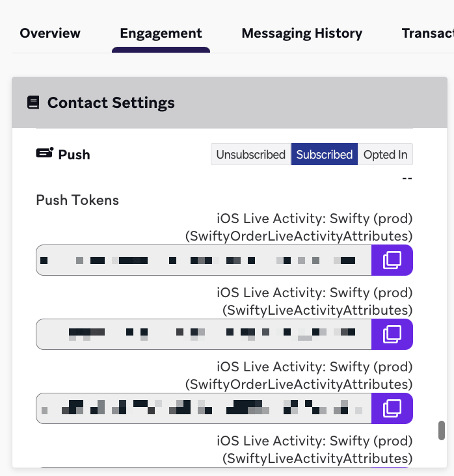Click the second push token text field

tap(204, 334)
